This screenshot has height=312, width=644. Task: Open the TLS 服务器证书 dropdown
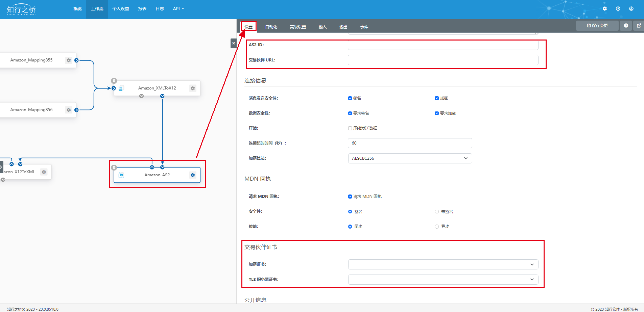[x=443, y=280]
